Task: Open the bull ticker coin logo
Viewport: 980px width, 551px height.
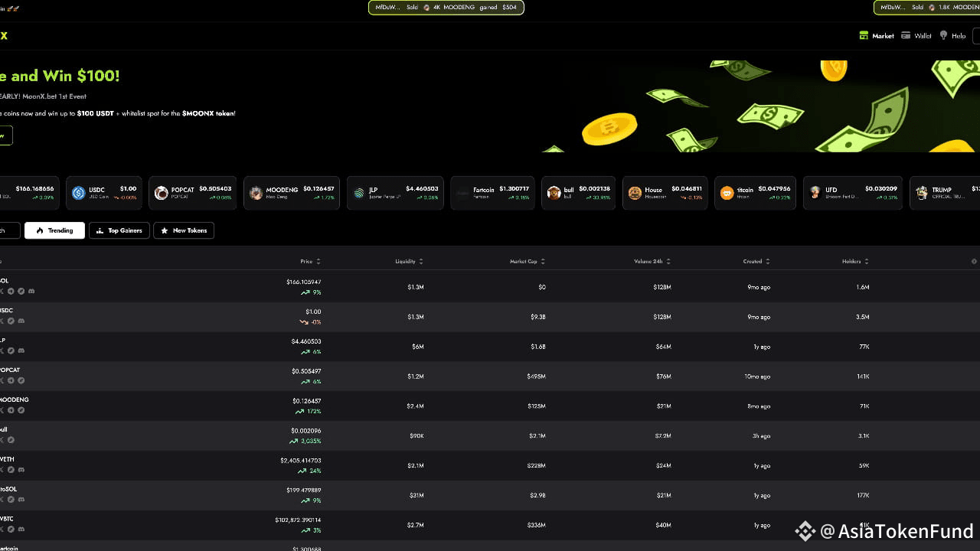Action: pos(554,193)
